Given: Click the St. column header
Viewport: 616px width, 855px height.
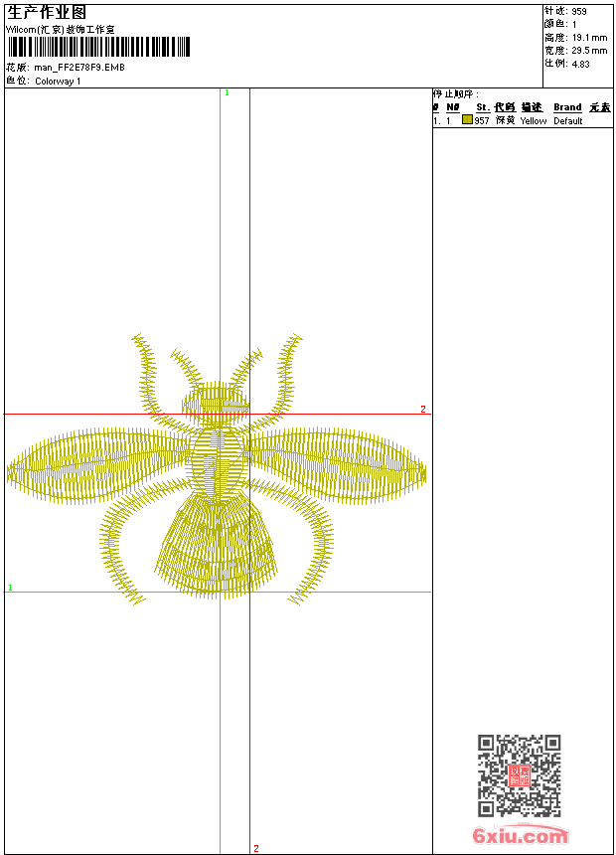Looking at the screenshot, I should click(483, 107).
